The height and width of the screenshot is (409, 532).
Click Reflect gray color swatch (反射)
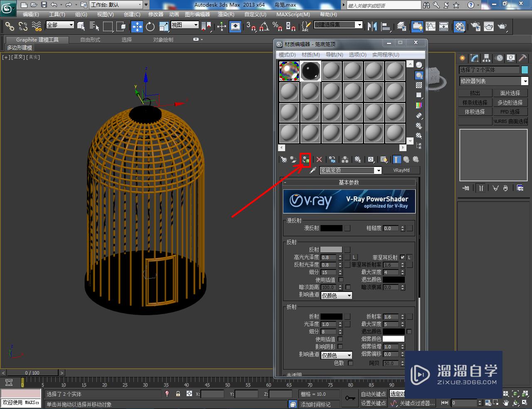[331, 250]
